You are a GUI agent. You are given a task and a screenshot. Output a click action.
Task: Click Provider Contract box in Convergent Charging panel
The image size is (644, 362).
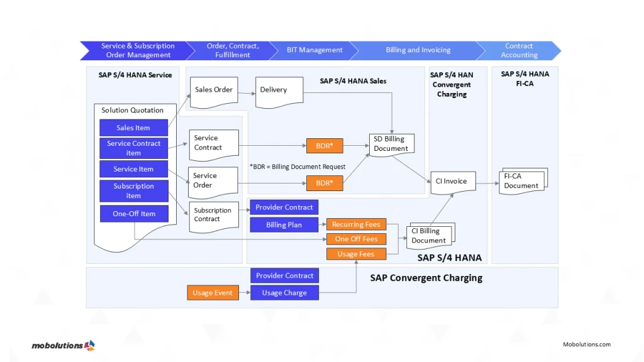285,276
